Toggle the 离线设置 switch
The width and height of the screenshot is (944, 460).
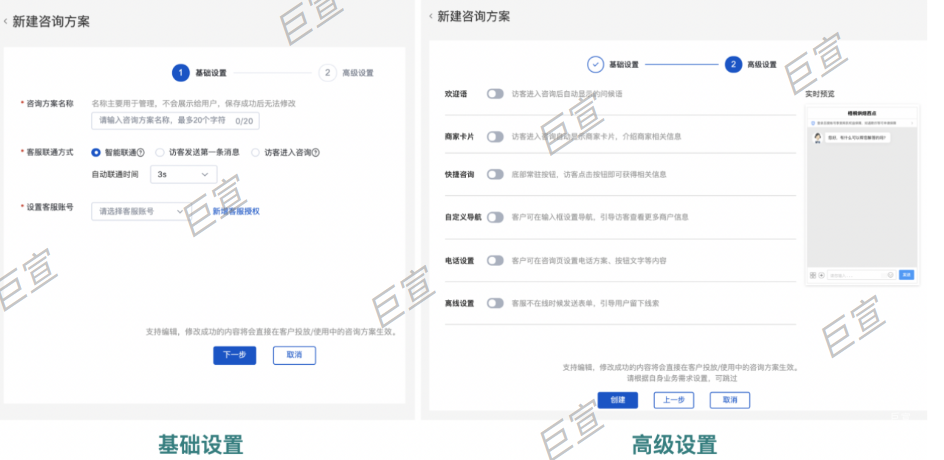tap(495, 303)
